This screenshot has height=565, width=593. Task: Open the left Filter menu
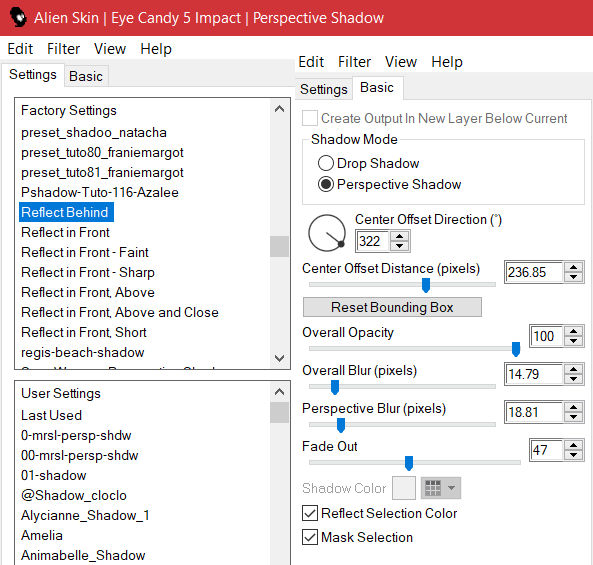coord(63,49)
